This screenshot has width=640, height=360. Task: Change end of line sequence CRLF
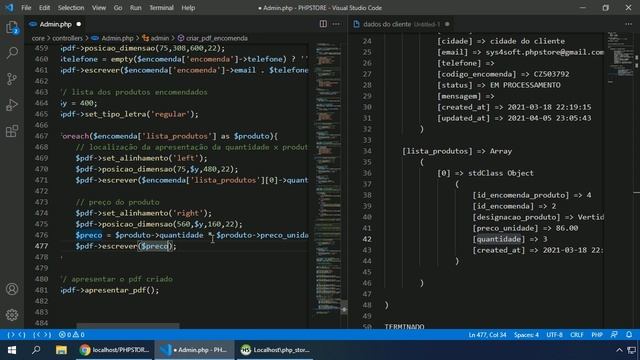(577, 335)
